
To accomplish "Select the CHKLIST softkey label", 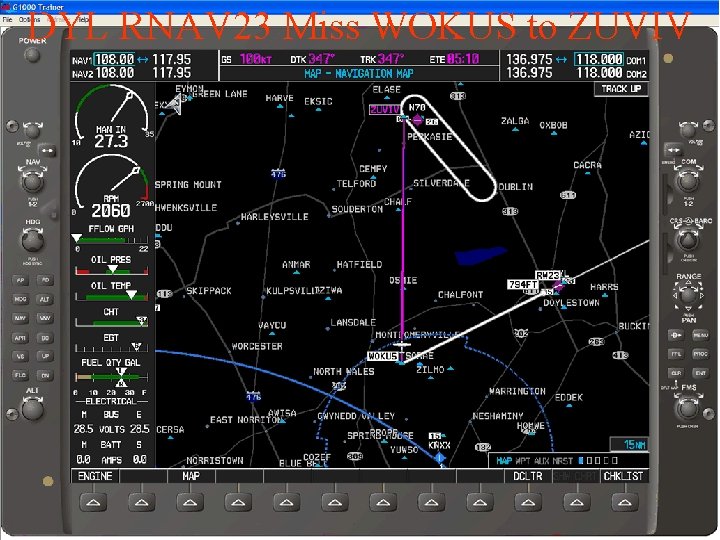I will [623, 476].
